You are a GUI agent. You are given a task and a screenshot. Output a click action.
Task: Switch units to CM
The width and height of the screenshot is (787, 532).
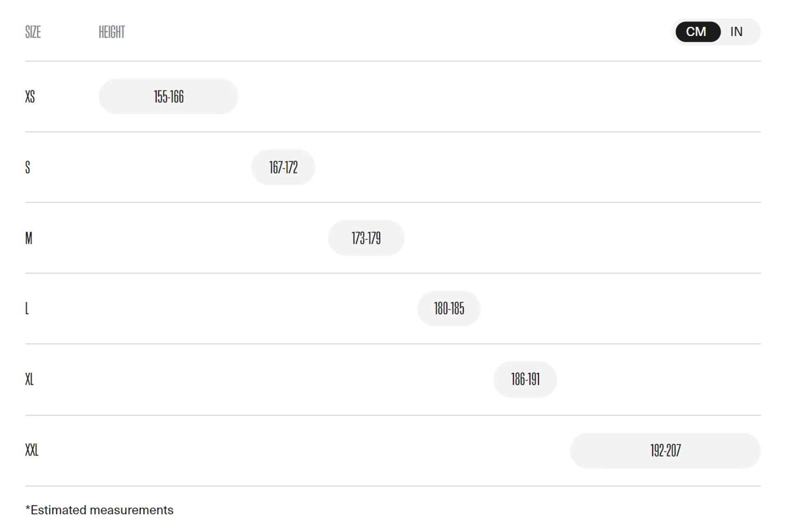click(x=697, y=32)
